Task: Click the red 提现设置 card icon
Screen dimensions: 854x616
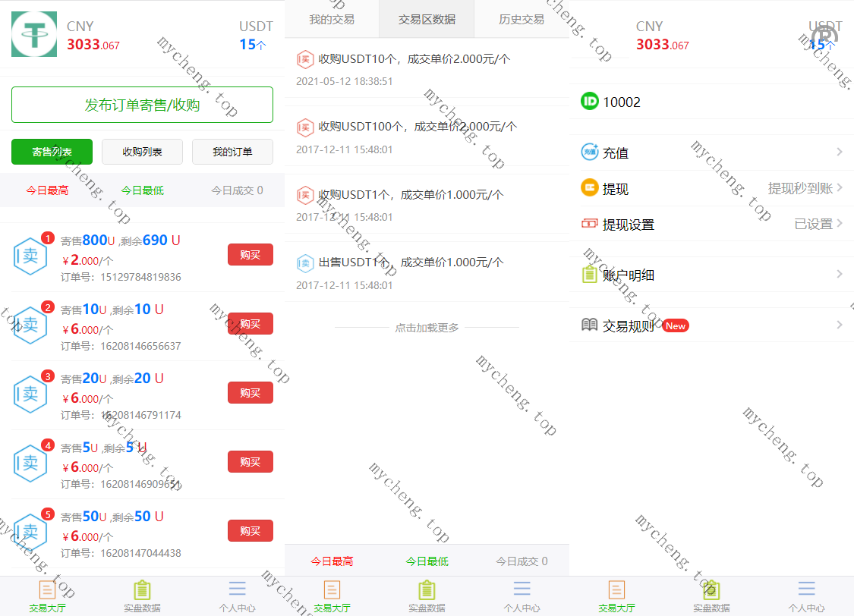Action: click(590, 224)
